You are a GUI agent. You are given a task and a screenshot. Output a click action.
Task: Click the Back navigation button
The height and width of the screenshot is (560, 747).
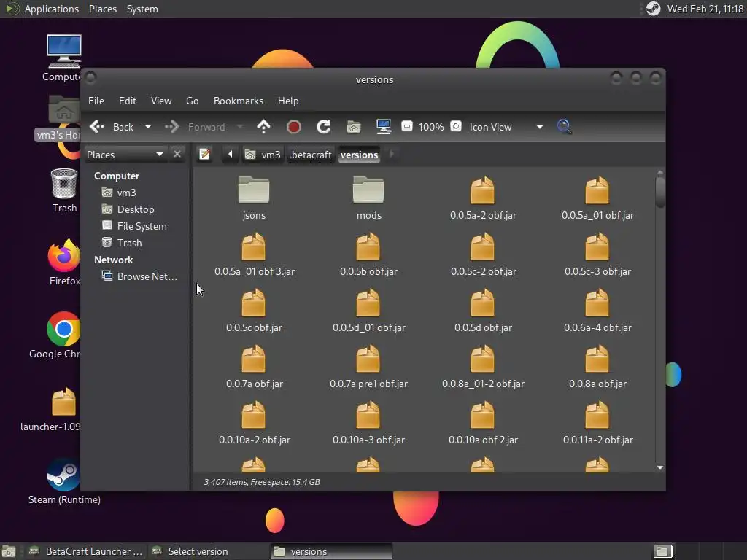[x=112, y=127]
